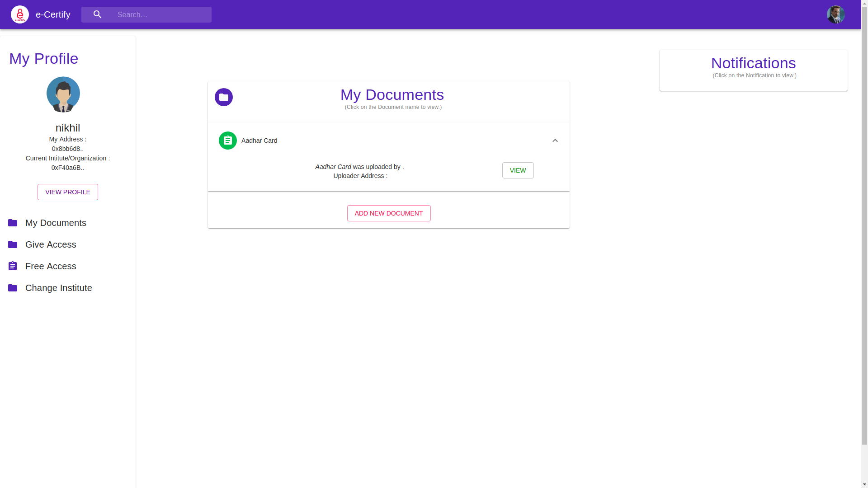Screen dimensions: 868x488
Task: Open Free Access sidebar item
Action: [x=51, y=266]
